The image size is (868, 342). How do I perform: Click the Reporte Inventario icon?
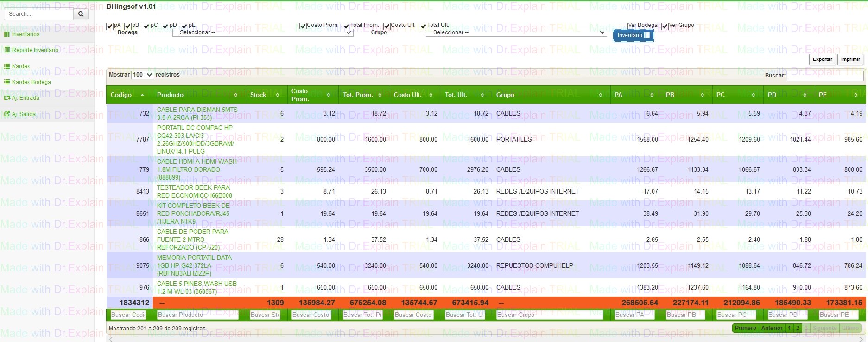(x=7, y=50)
